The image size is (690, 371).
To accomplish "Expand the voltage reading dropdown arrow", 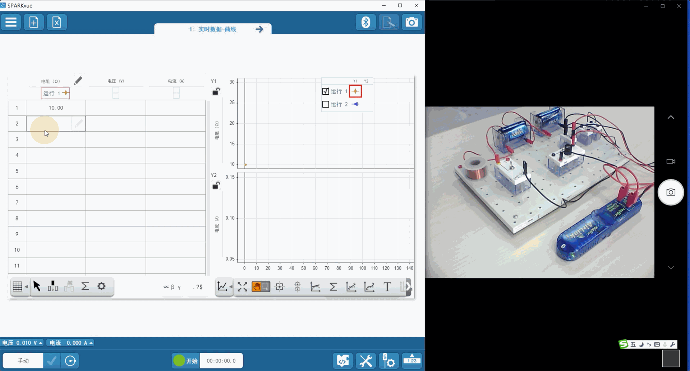I will pos(40,343).
